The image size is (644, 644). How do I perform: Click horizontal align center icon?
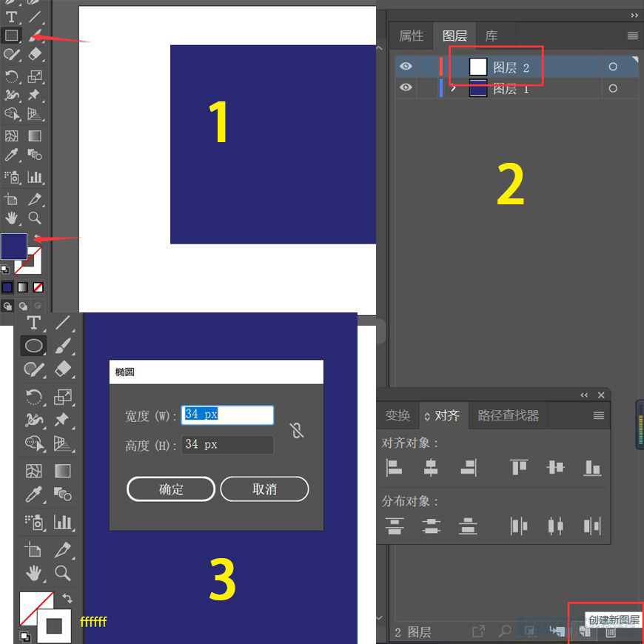431,467
